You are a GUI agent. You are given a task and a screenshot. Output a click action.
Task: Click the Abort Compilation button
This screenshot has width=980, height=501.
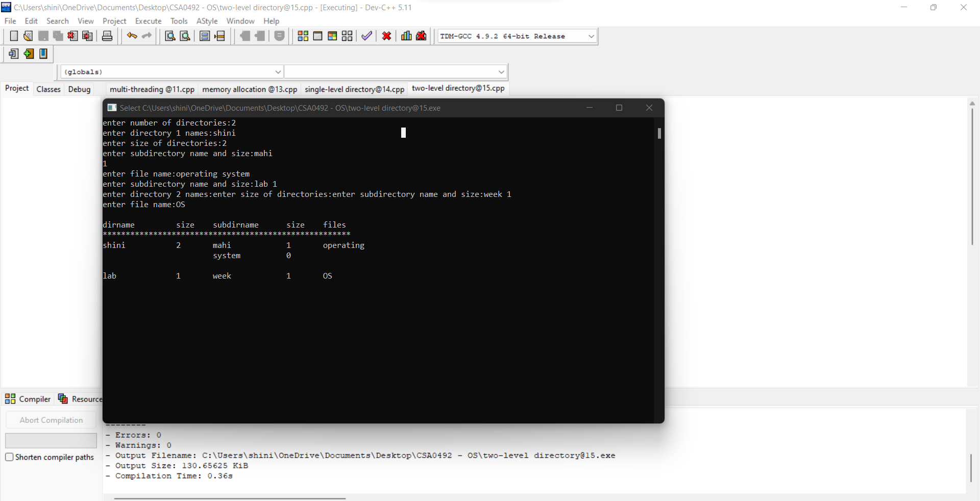pos(51,420)
